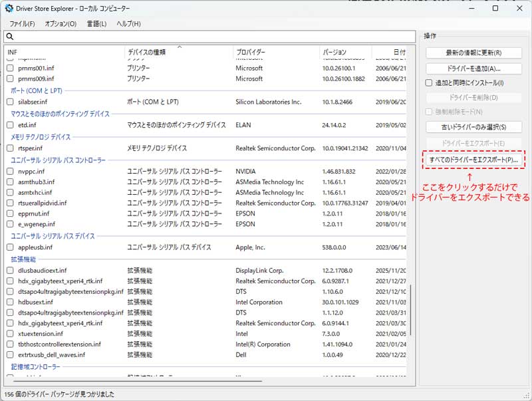Click inside the driver search field
This screenshot has height=401, width=532.
pyautogui.click(x=209, y=37)
